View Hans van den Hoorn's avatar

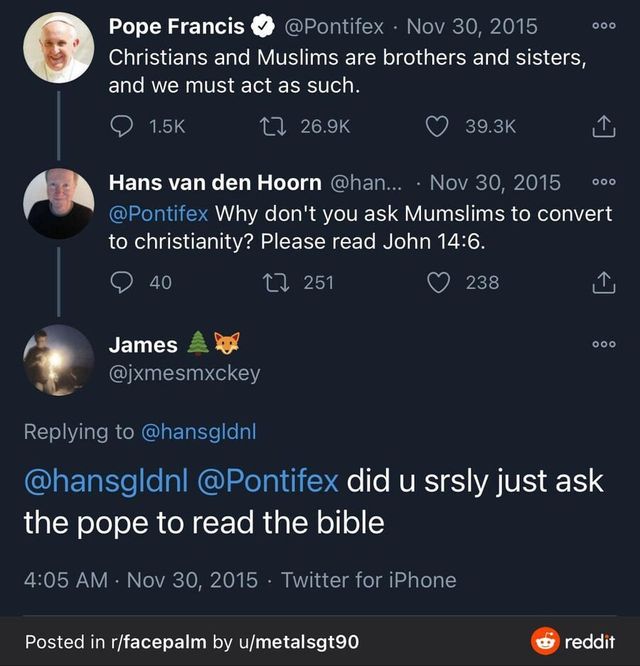click(58, 204)
